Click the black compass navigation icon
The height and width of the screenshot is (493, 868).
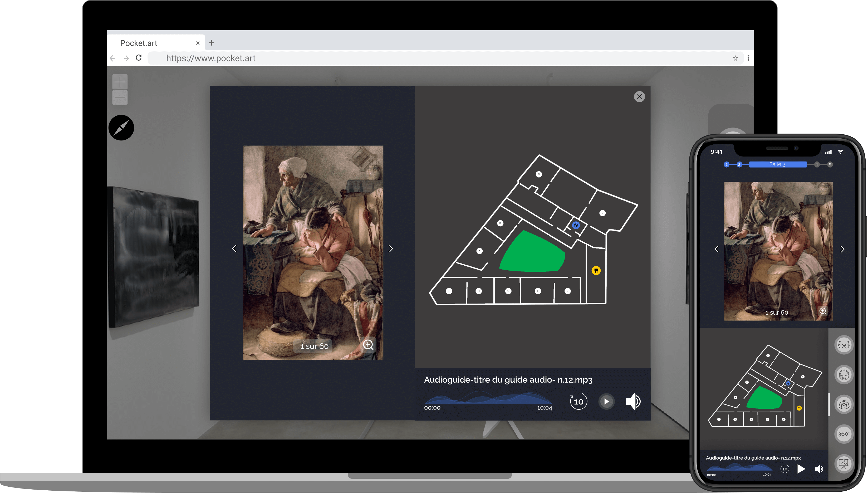pyautogui.click(x=121, y=128)
